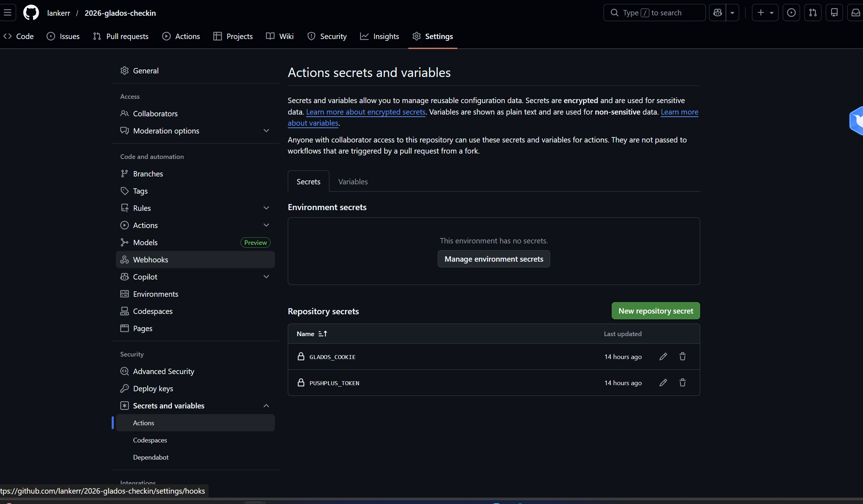Click the lock icon beside GLADOS_COOKIE
This screenshot has width=863, height=504.
[x=301, y=357]
